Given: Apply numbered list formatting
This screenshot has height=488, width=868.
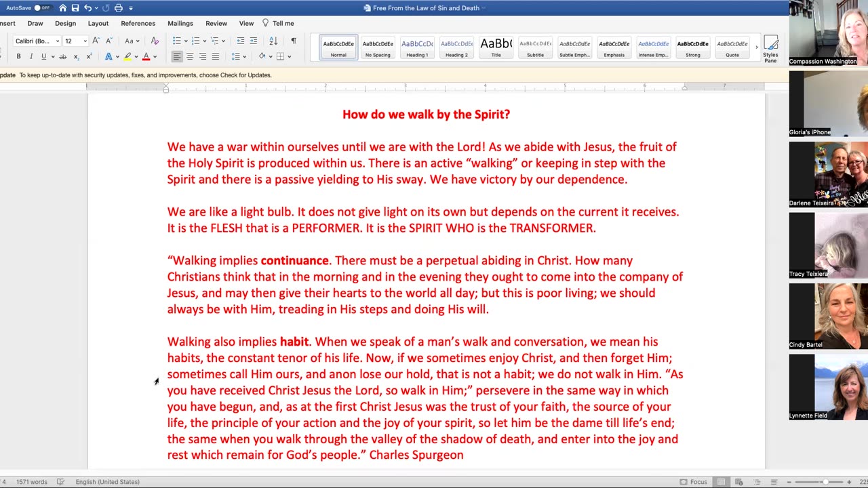Looking at the screenshot, I should [195, 41].
